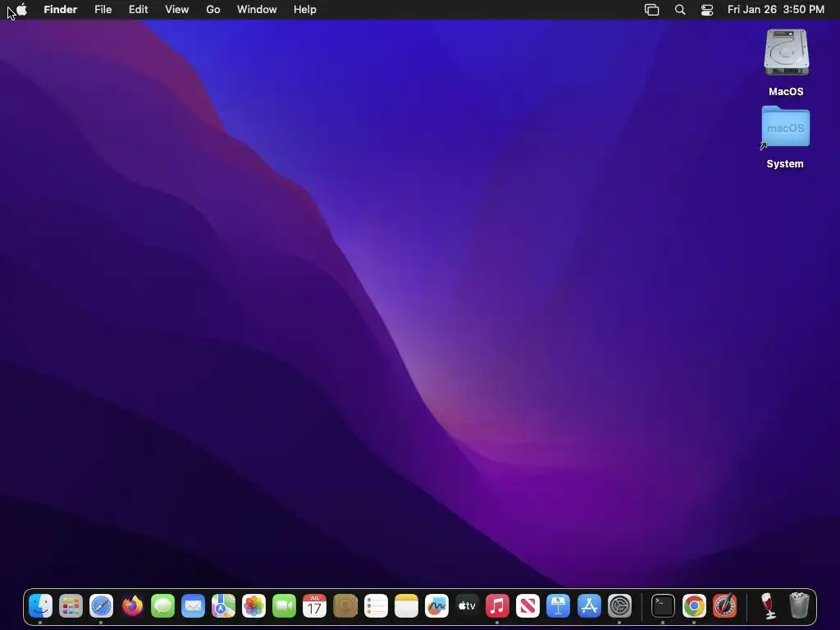Open the Apple menu

pyautogui.click(x=21, y=10)
